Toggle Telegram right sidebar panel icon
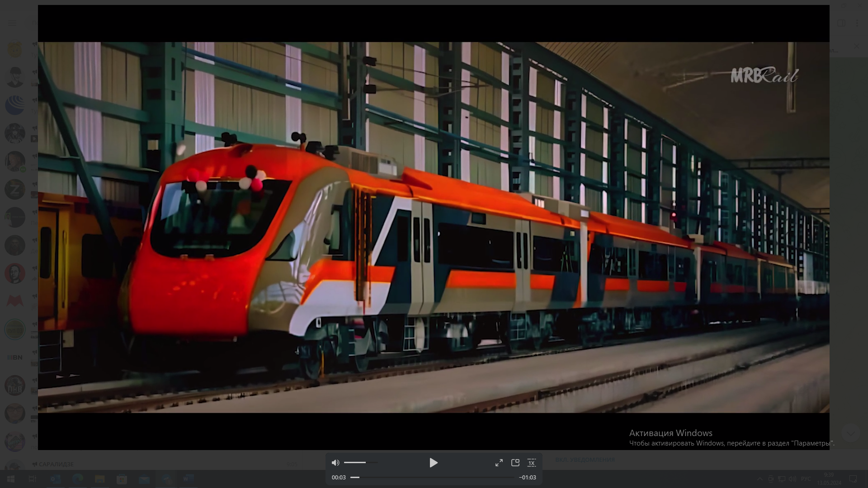This screenshot has width=868, height=488. point(841,23)
